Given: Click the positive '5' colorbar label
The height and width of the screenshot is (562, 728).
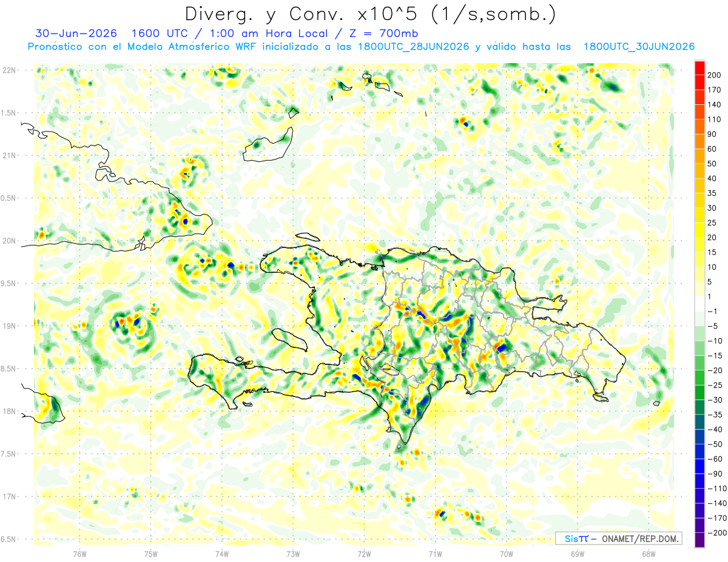Looking at the screenshot, I should [x=711, y=281].
